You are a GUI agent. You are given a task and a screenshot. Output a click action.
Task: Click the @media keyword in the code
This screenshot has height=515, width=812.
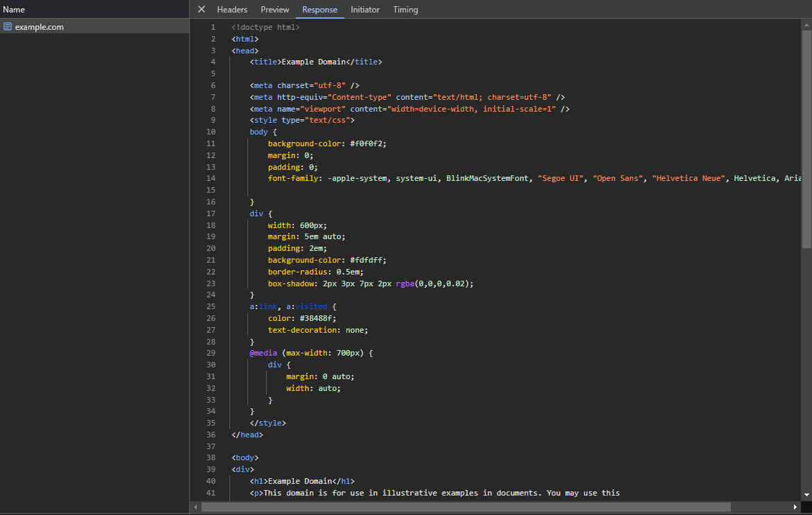click(263, 353)
